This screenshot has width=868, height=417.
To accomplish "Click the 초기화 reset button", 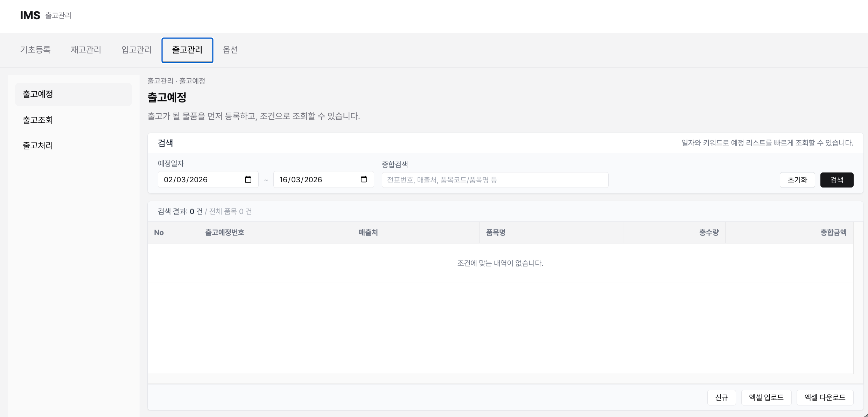I will (797, 179).
